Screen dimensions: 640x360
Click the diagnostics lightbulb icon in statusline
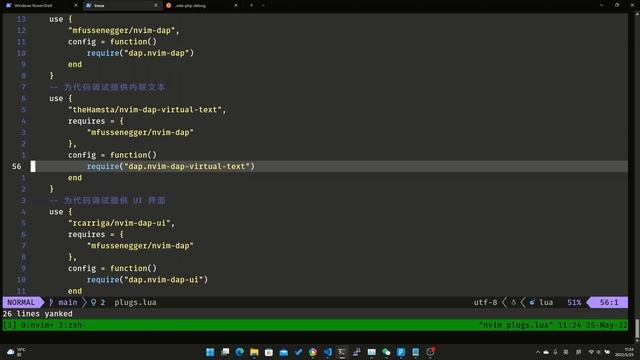[x=93, y=302]
